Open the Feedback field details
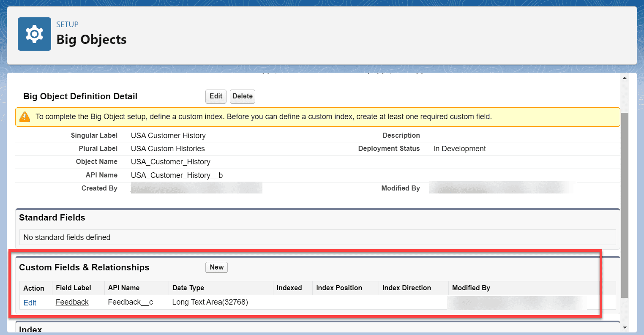Viewport: 644px width, 335px height. 72,302
